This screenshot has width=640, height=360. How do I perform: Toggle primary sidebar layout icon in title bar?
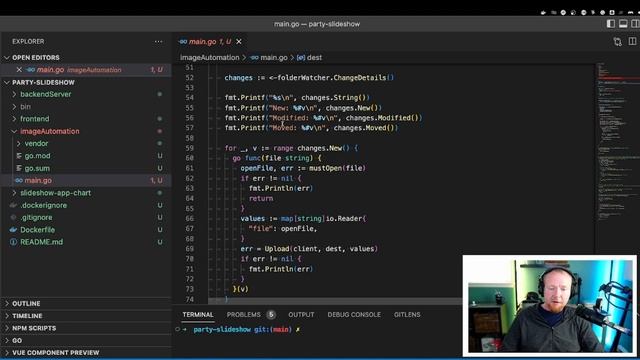[x=611, y=24]
